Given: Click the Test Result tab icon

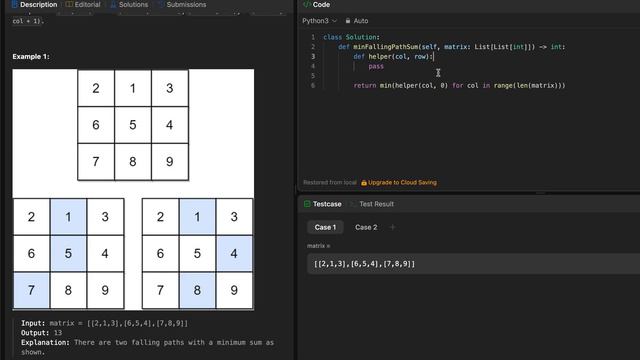Looking at the screenshot, I should click(x=353, y=204).
